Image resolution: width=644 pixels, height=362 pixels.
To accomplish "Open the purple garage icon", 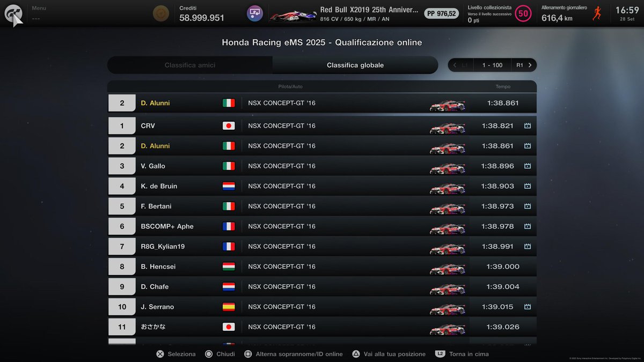I will click(x=254, y=13).
